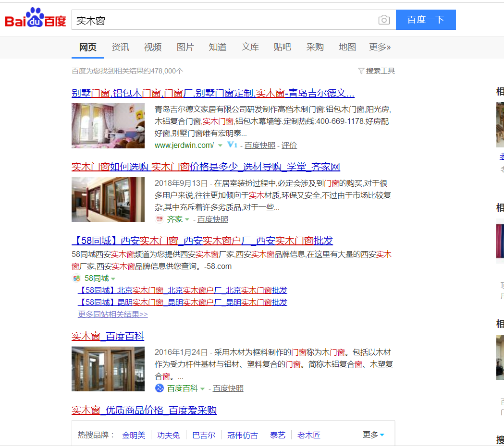Open www.jerdwin.com/ URL link

pyautogui.click(x=184, y=145)
